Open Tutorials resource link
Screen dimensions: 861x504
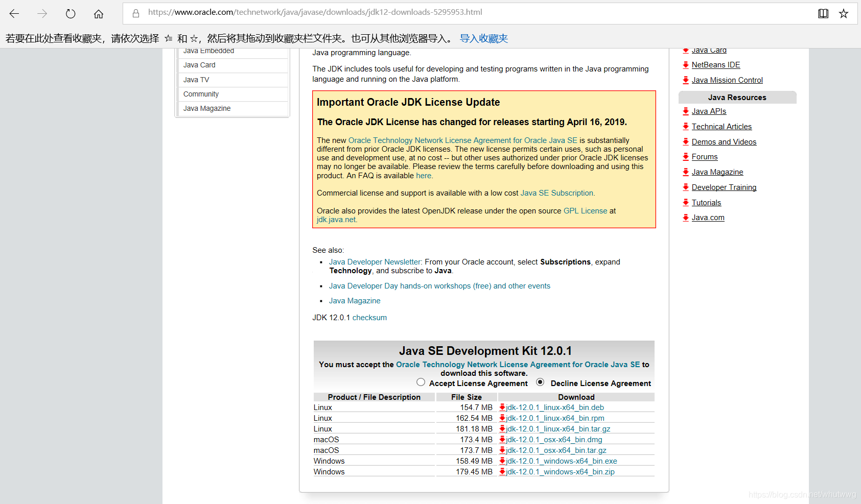[x=706, y=203]
